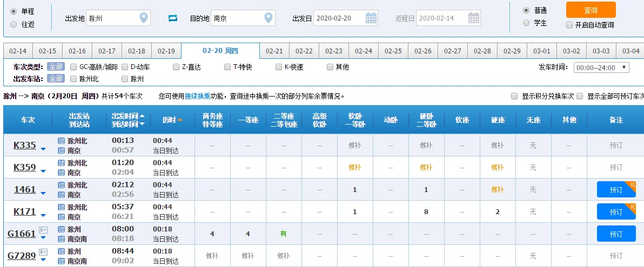644x267 pixels.
Task: Switch to the 02-28 date tab
Action: click(x=482, y=51)
